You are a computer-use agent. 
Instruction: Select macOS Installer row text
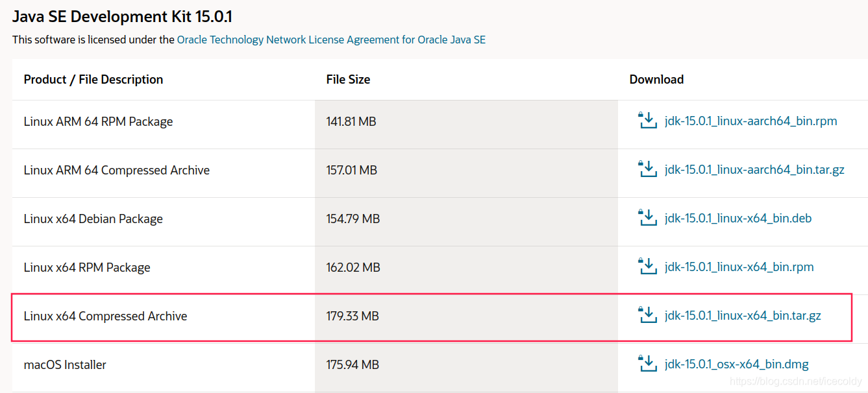tap(65, 365)
